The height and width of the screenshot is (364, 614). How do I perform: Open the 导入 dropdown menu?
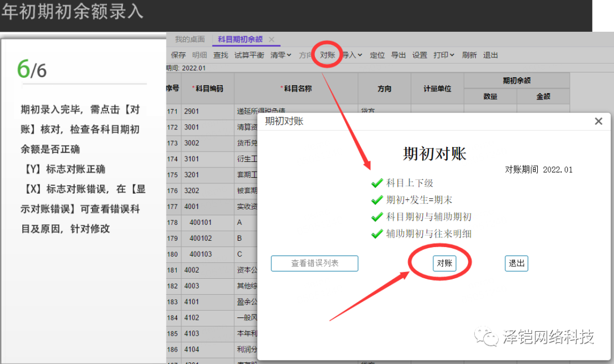click(352, 55)
